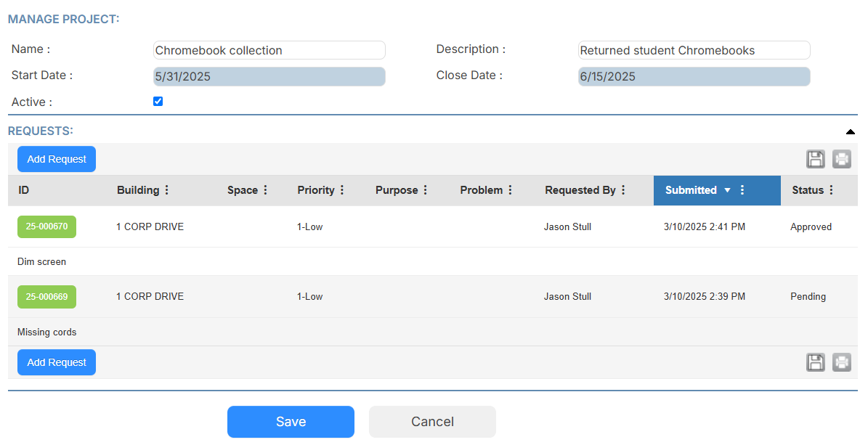The width and height of the screenshot is (868, 445).
Task: Open the Purpose column menu dropdown
Action: pyautogui.click(x=426, y=190)
